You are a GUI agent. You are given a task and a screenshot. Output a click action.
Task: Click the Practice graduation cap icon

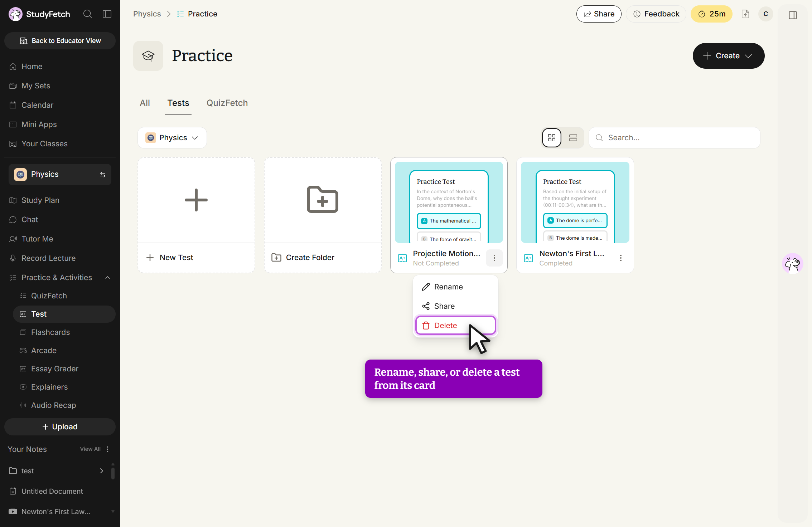[148, 56]
